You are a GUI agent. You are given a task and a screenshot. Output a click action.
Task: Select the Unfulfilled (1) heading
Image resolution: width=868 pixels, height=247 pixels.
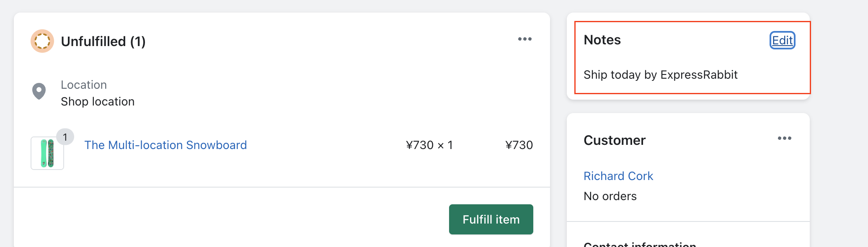103,41
